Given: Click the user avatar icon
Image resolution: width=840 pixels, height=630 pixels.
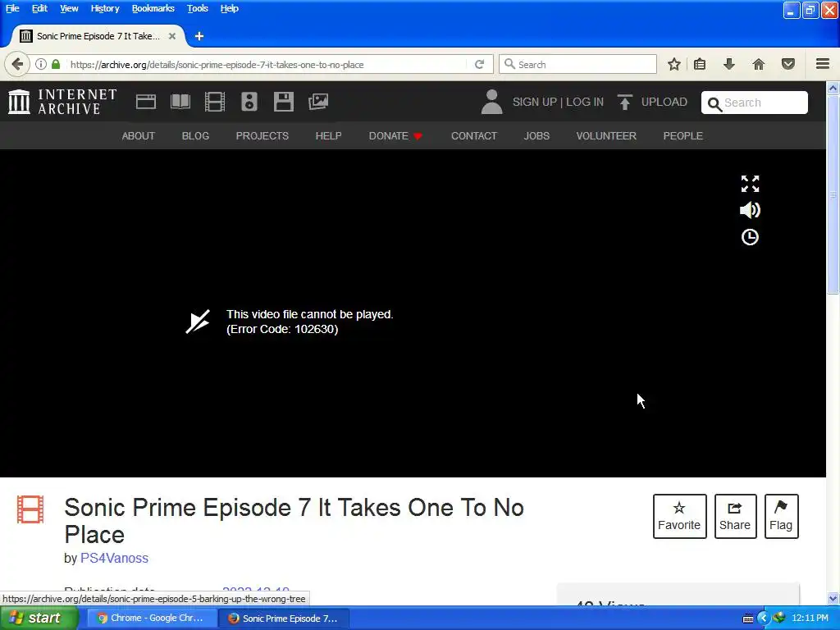Looking at the screenshot, I should 491,102.
